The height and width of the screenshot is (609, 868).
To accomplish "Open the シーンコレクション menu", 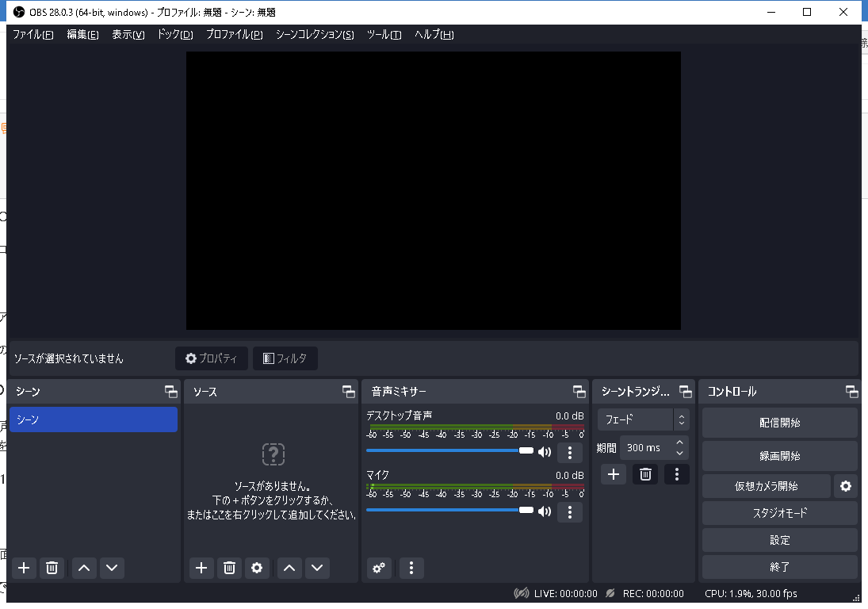I will pos(315,35).
